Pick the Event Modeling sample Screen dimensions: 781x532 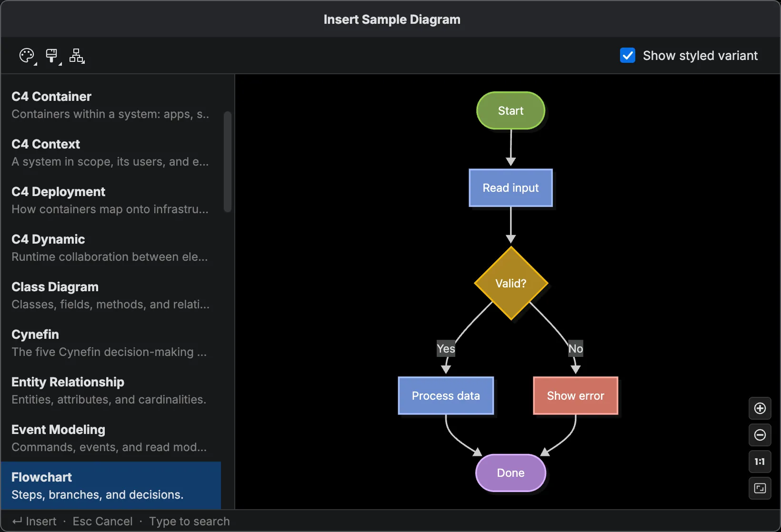tap(111, 438)
